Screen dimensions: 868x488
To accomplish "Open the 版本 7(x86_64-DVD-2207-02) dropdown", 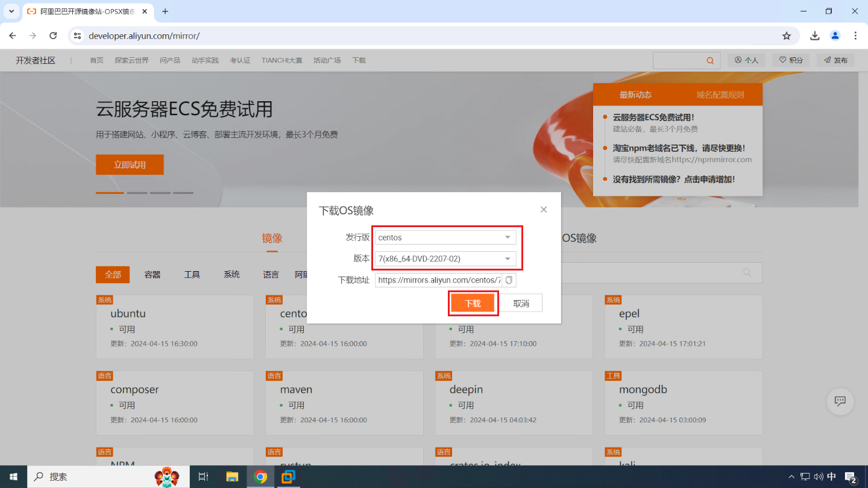I will pyautogui.click(x=445, y=259).
